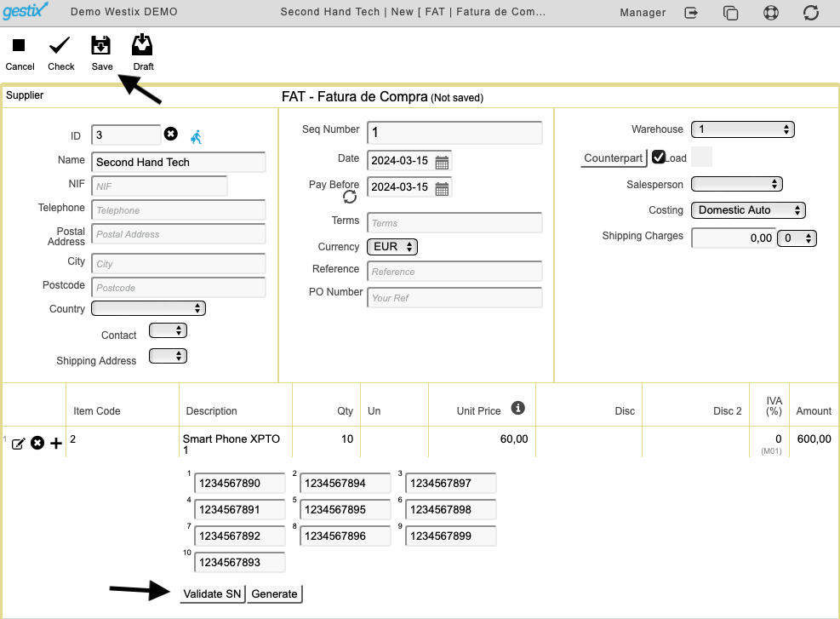Click the Reference input field

tap(454, 271)
